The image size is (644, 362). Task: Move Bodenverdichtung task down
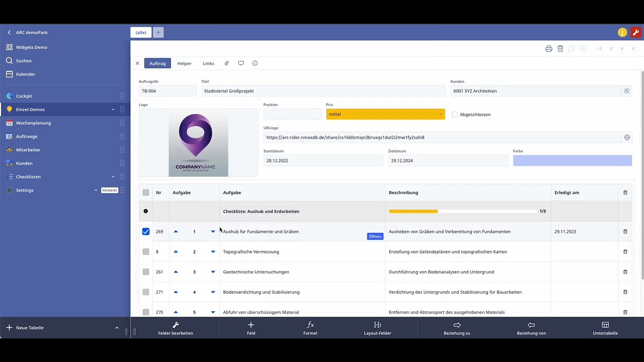213,292
